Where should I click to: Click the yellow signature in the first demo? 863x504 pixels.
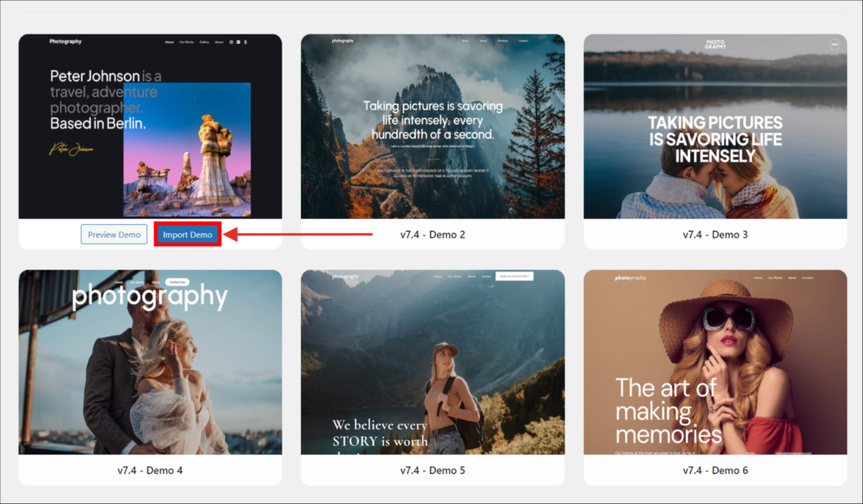[69, 150]
